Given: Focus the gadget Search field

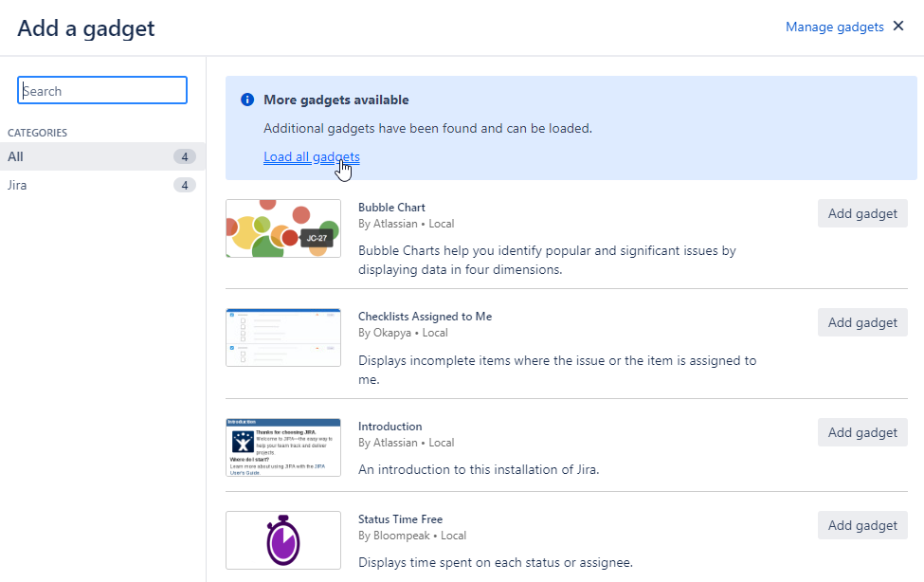Looking at the screenshot, I should (102, 90).
